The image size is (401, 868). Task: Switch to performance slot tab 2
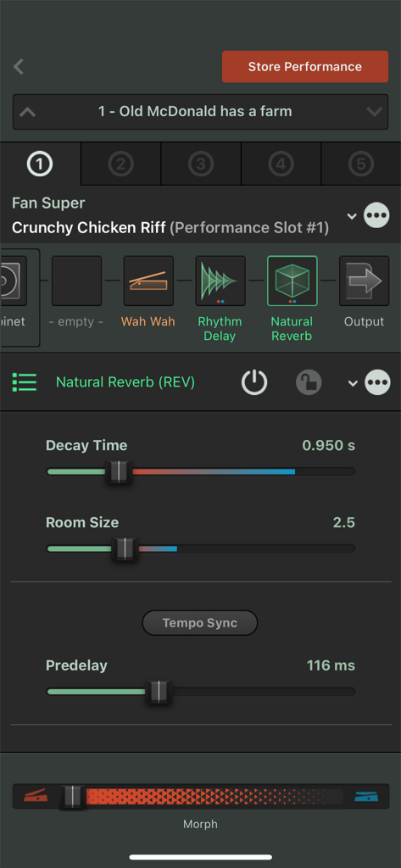[120, 164]
